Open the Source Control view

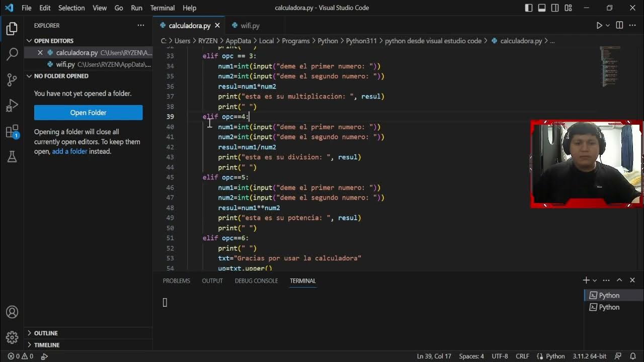click(x=12, y=80)
